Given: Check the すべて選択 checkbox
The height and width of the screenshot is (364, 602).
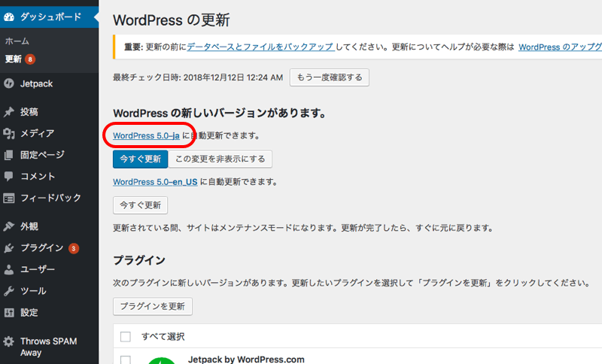Looking at the screenshot, I should (x=126, y=336).
